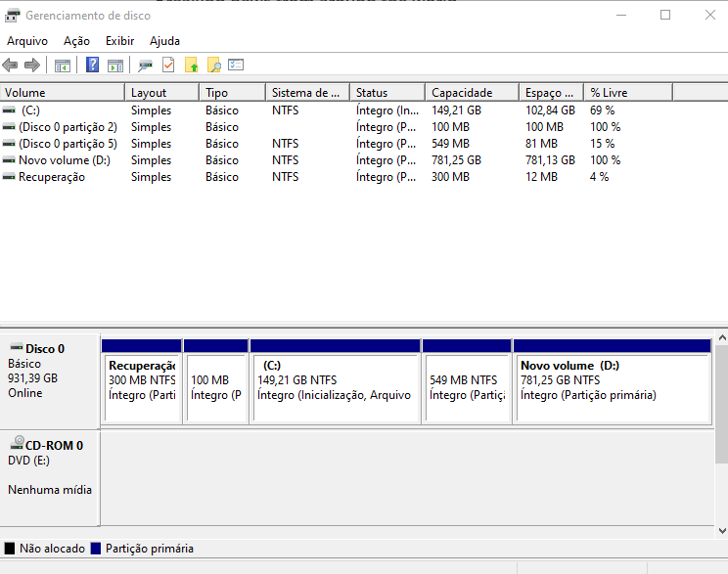Select the Recuperação list row
This screenshot has height=574, width=728.
[337, 177]
